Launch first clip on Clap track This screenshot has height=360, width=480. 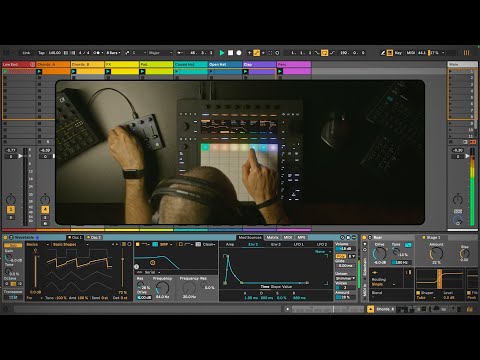[x=246, y=71]
